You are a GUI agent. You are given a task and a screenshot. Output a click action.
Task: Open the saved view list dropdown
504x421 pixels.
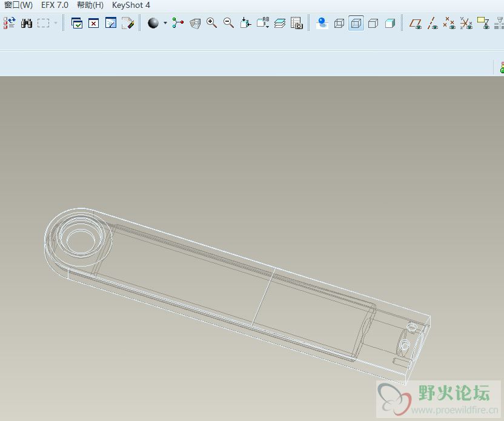pos(262,23)
